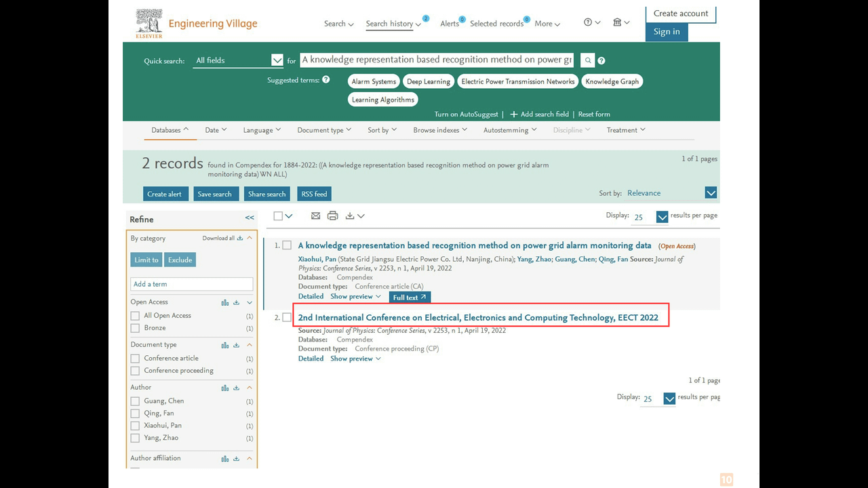The image size is (868, 488).
Task: Open Selected records link
Action: pos(497,24)
